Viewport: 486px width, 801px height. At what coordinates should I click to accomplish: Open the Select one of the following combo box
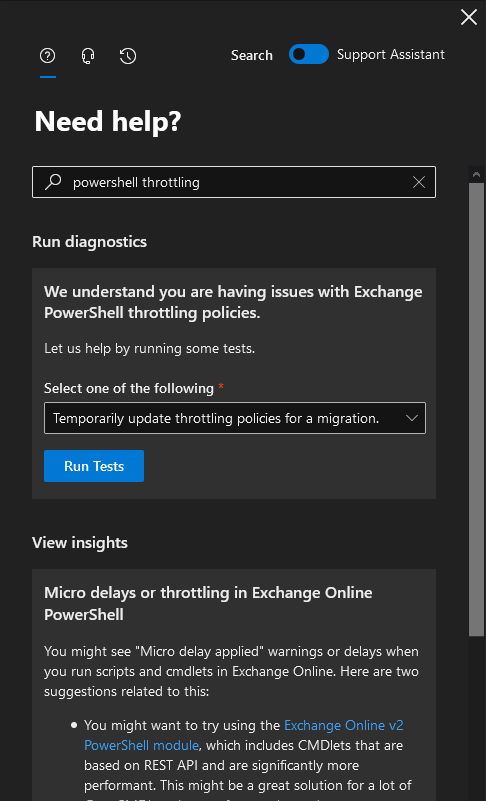click(x=235, y=418)
